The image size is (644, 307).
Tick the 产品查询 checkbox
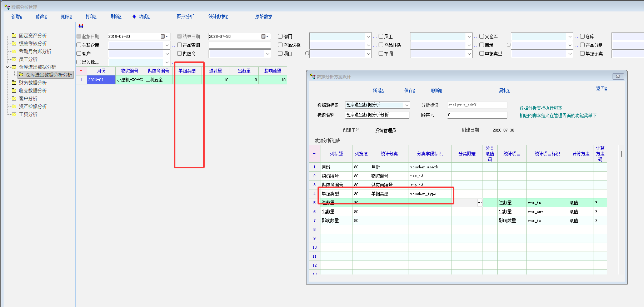click(x=180, y=45)
